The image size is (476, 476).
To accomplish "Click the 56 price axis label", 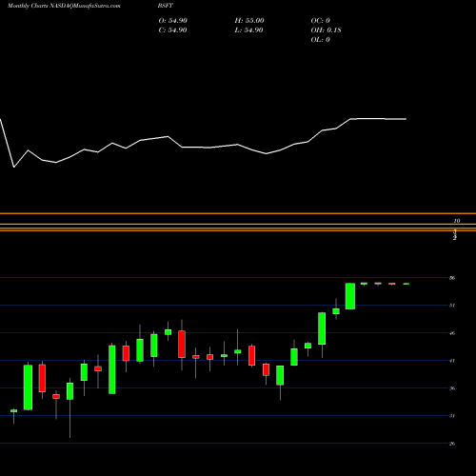I will 452,278.
